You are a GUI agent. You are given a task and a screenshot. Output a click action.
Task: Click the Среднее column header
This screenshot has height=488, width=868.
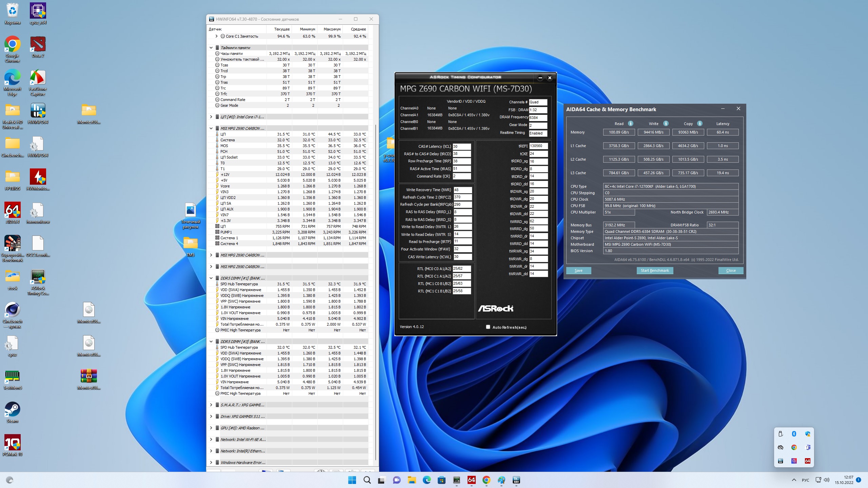(x=358, y=29)
